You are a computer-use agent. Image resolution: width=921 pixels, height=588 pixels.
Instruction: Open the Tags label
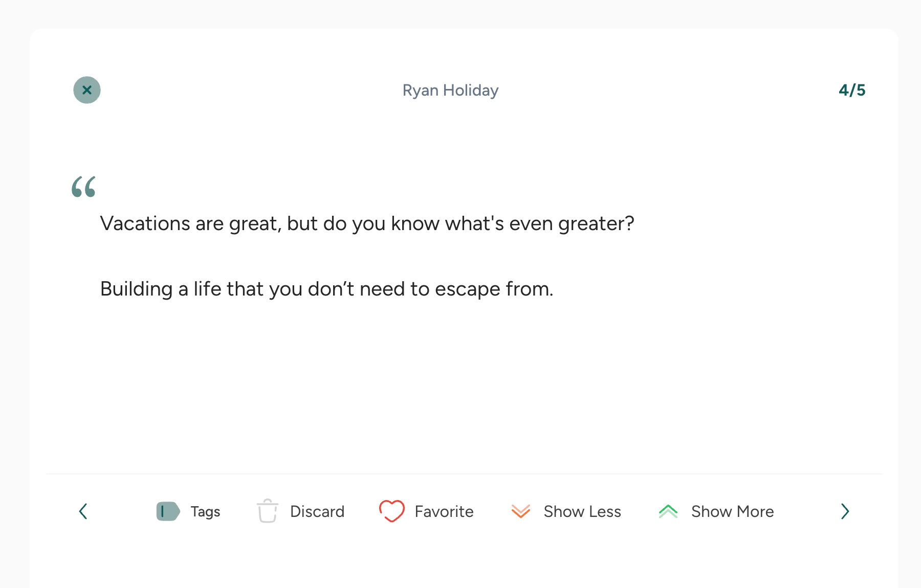(x=205, y=511)
